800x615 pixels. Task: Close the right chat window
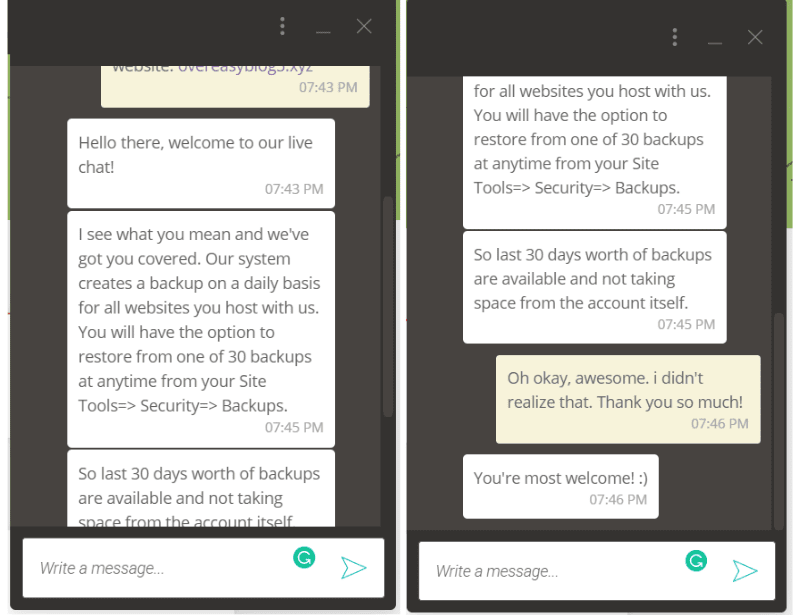(x=755, y=37)
